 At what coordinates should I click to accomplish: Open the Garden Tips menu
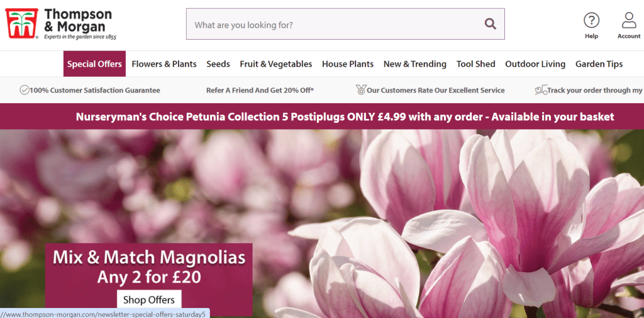click(x=599, y=64)
